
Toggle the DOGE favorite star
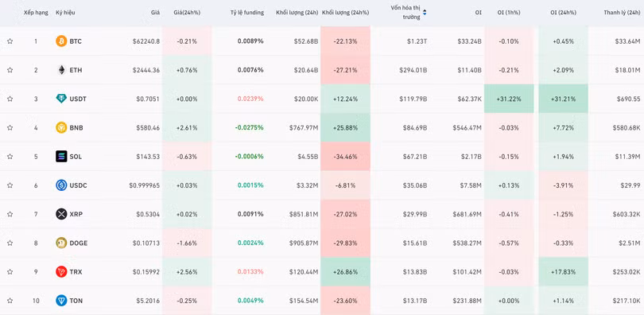[x=10, y=243]
